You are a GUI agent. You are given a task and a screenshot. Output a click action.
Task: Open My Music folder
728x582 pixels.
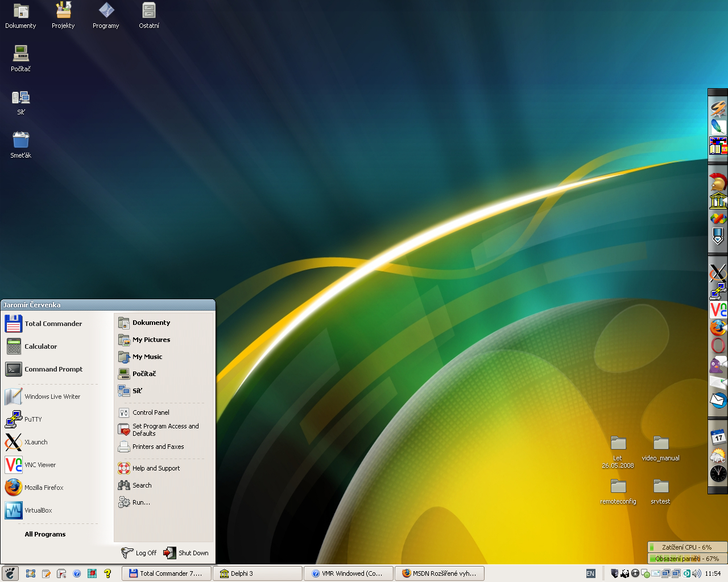click(163, 357)
